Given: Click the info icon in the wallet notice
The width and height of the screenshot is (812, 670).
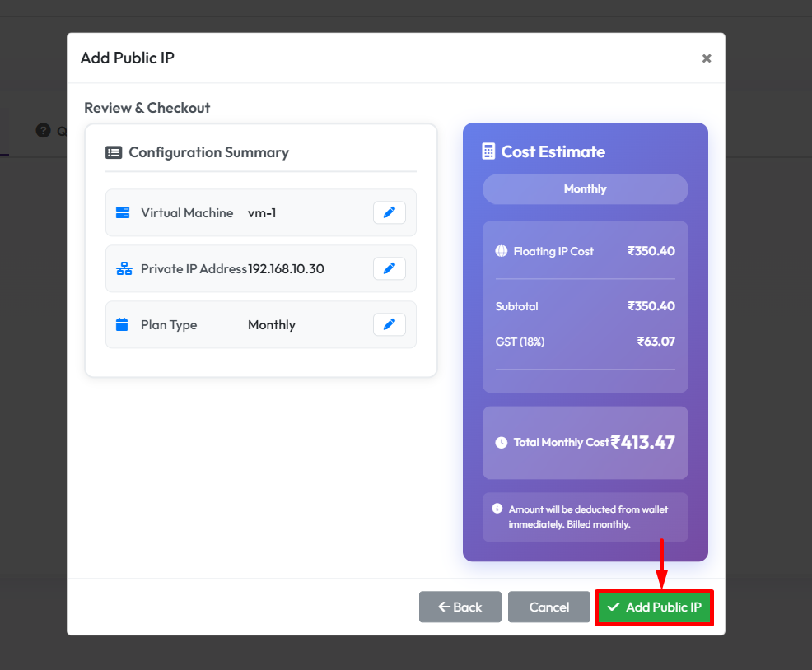Looking at the screenshot, I should (497, 509).
